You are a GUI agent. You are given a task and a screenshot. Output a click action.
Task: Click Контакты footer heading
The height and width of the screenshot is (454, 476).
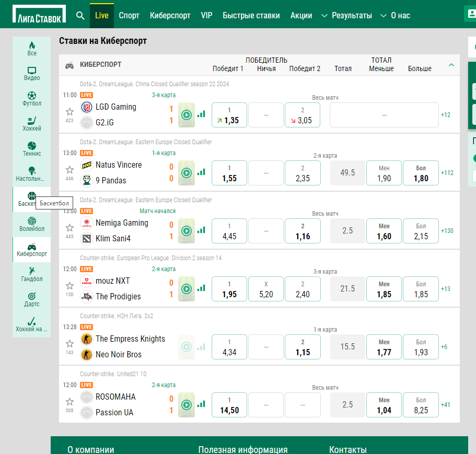[348, 449]
